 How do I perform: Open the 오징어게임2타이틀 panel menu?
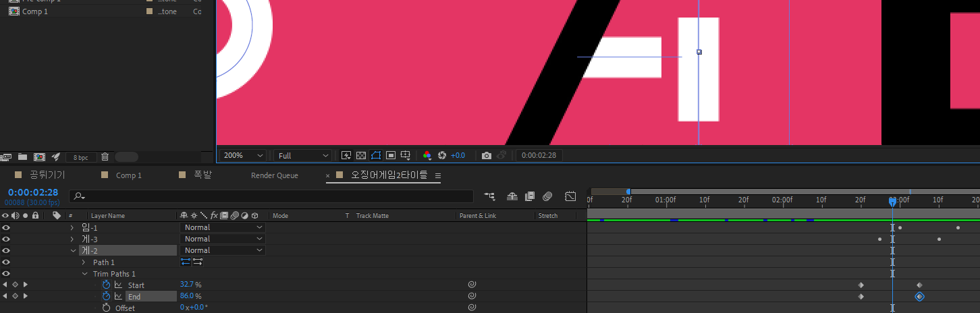pyautogui.click(x=437, y=176)
